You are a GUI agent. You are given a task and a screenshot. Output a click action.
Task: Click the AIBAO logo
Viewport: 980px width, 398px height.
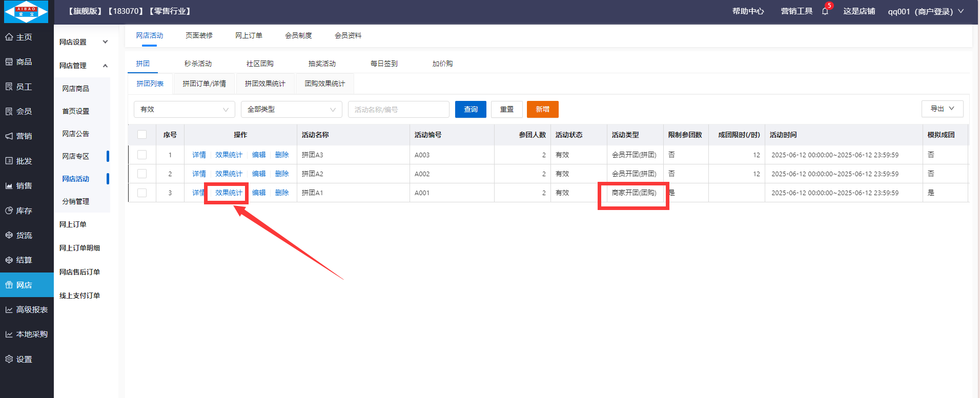[26, 12]
